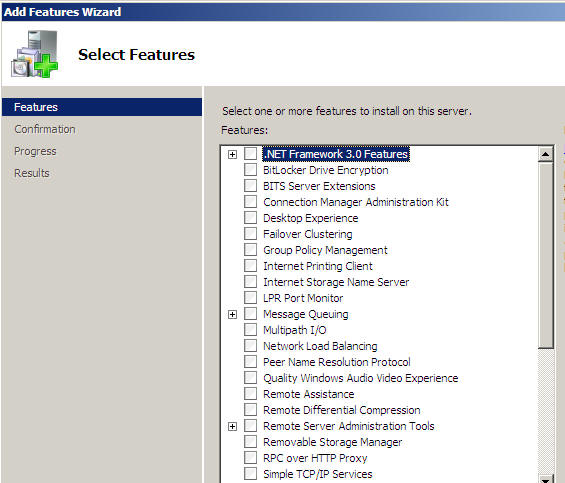This screenshot has width=565, height=483.
Task: Select the Remote Assistance label
Action: (x=309, y=394)
